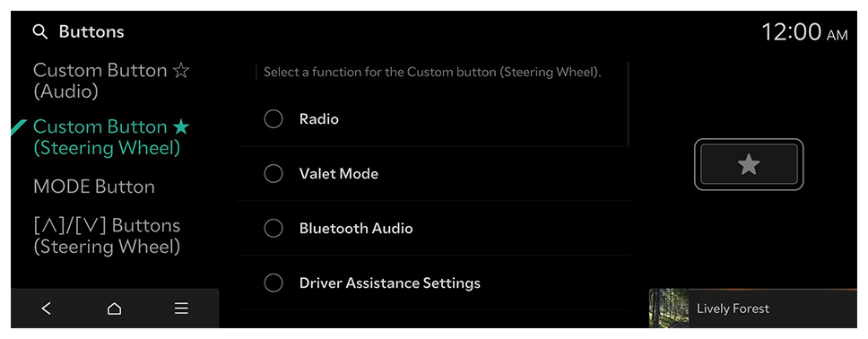Select the Radio radio button
868x339 pixels.
pyautogui.click(x=273, y=119)
